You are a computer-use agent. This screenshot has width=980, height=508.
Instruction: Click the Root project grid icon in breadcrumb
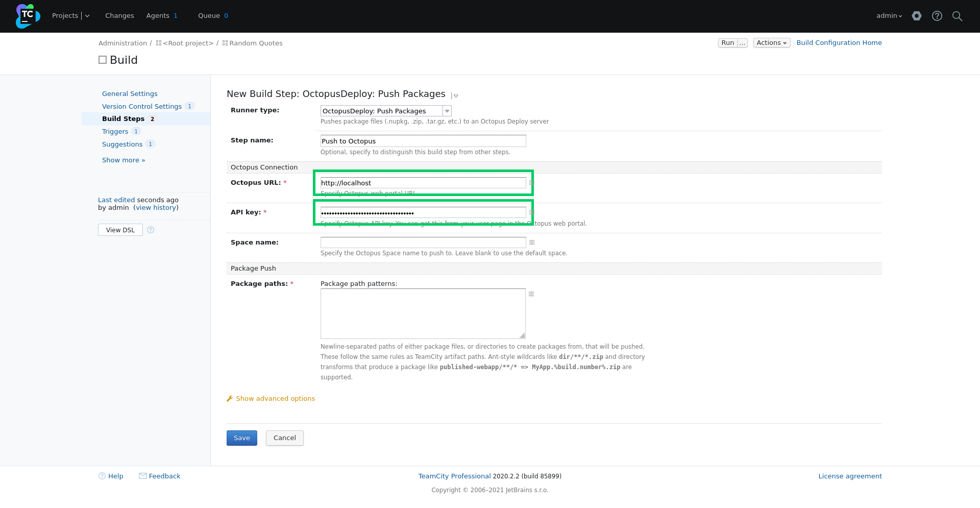(x=159, y=43)
